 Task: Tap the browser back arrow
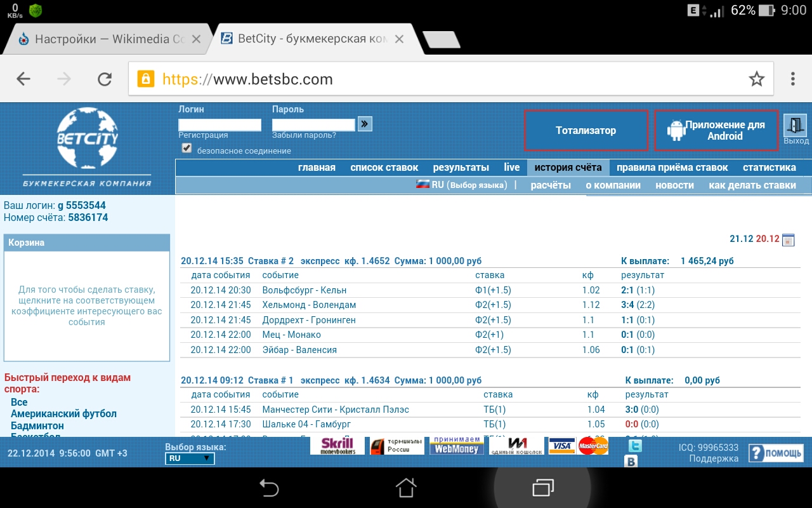pos(23,79)
